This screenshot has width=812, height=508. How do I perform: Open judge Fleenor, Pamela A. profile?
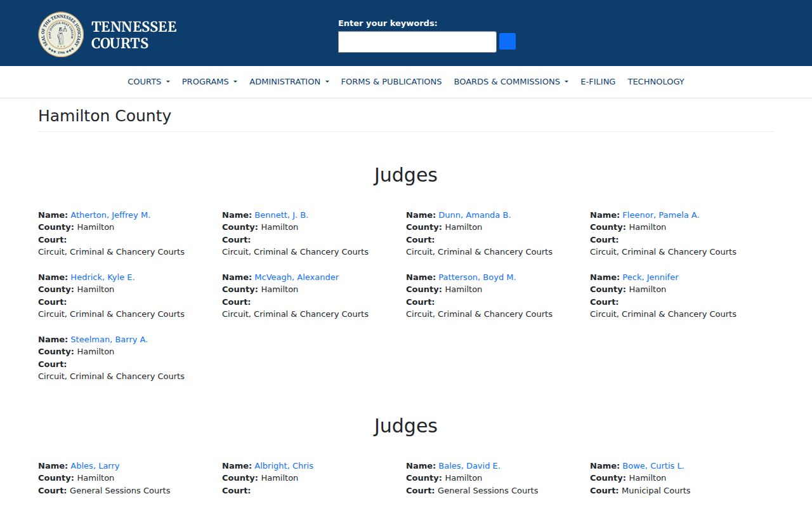[x=660, y=215]
